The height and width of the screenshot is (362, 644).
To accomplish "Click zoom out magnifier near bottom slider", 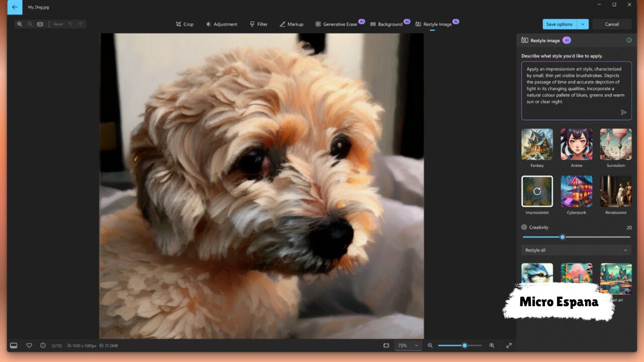I will [430, 345].
